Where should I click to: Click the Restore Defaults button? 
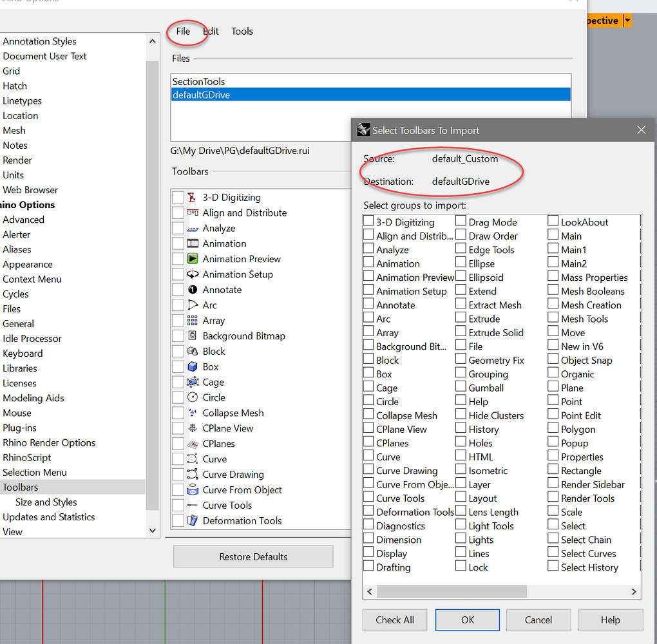252,556
